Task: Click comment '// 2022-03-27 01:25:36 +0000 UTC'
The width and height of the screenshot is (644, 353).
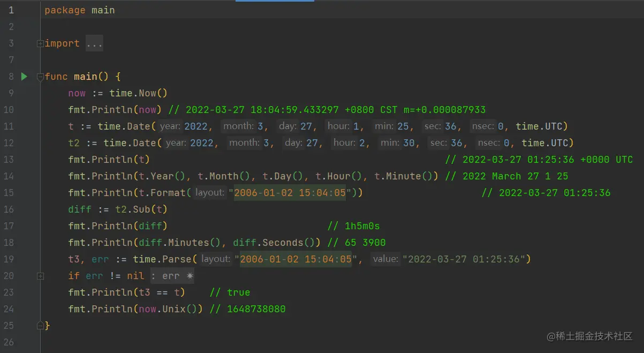Action: click(539, 160)
